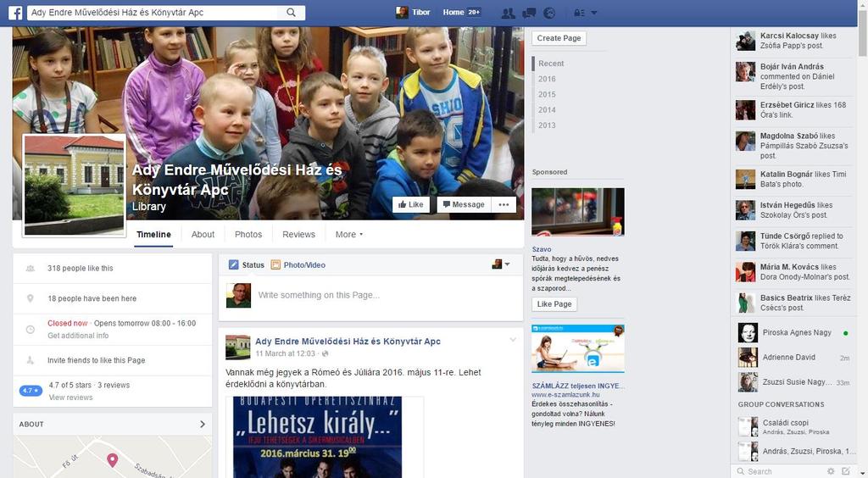Click post privacy globe icon next to 11 March

(x=325, y=353)
